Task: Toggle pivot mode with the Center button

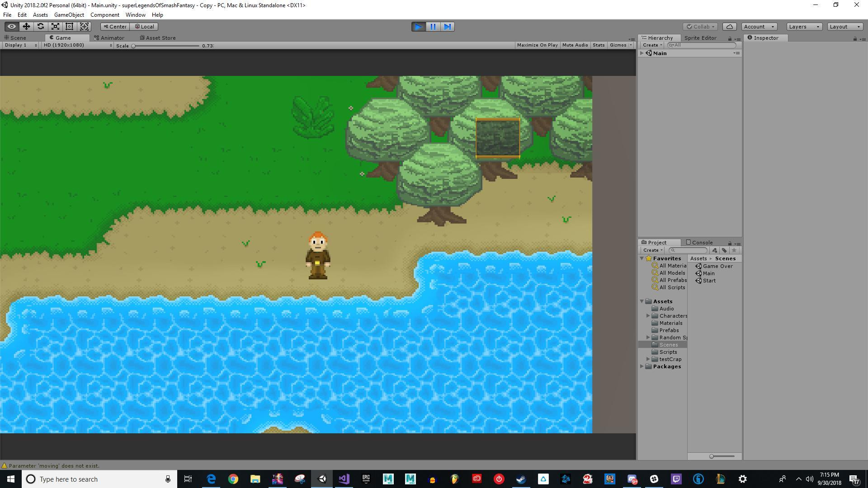Action: point(115,27)
